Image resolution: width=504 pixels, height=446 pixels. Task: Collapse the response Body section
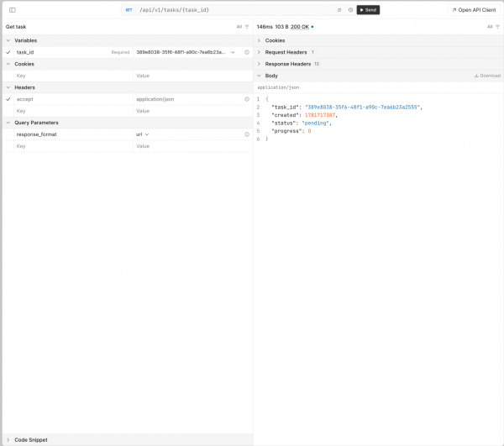[259, 76]
